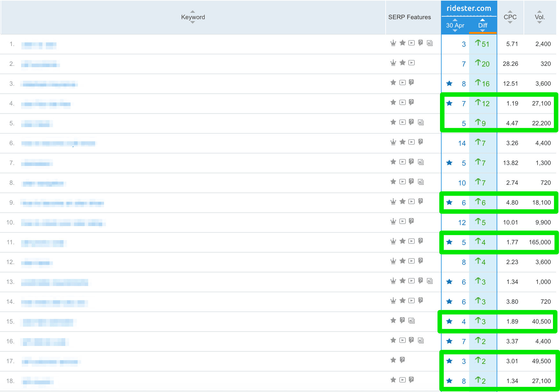The width and height of the screenshot is (560, 392).
Task: Click the video icon in row 18
Action: (403, 380)
